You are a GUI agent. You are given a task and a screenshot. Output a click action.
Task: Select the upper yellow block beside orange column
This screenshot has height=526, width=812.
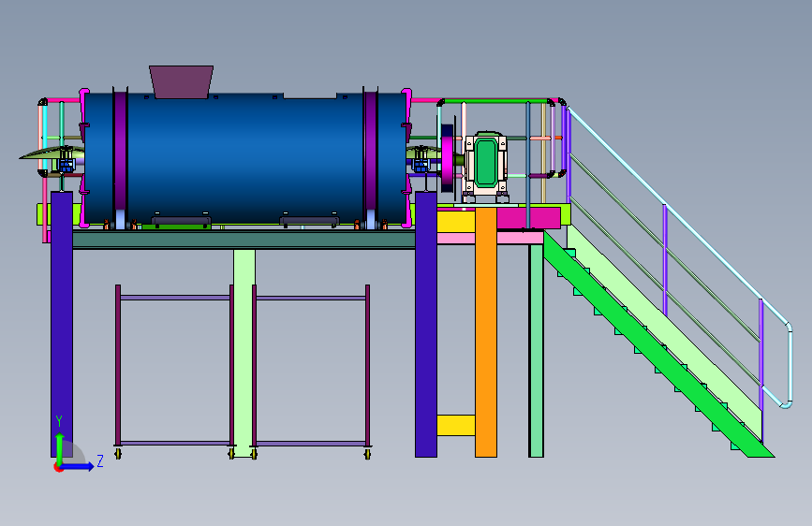point(456,222)
